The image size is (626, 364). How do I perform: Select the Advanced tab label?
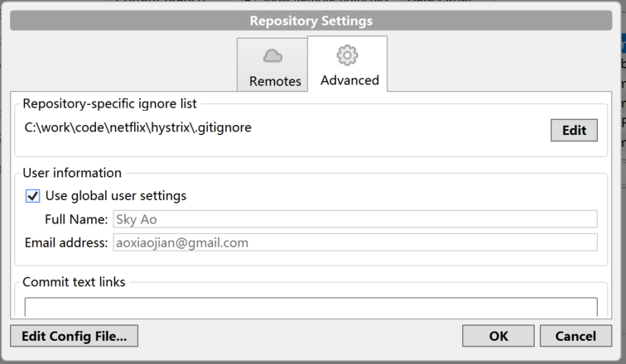tap(349, 80)
